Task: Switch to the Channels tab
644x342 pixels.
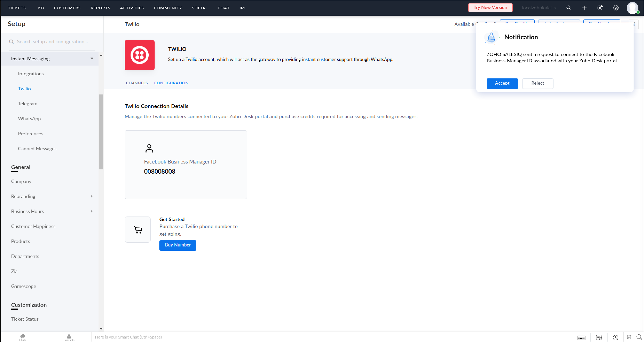Action: tap(137, 83)
